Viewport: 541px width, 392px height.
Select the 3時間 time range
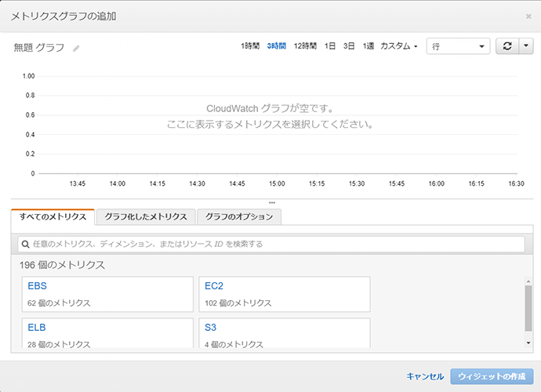pos(276,46)
